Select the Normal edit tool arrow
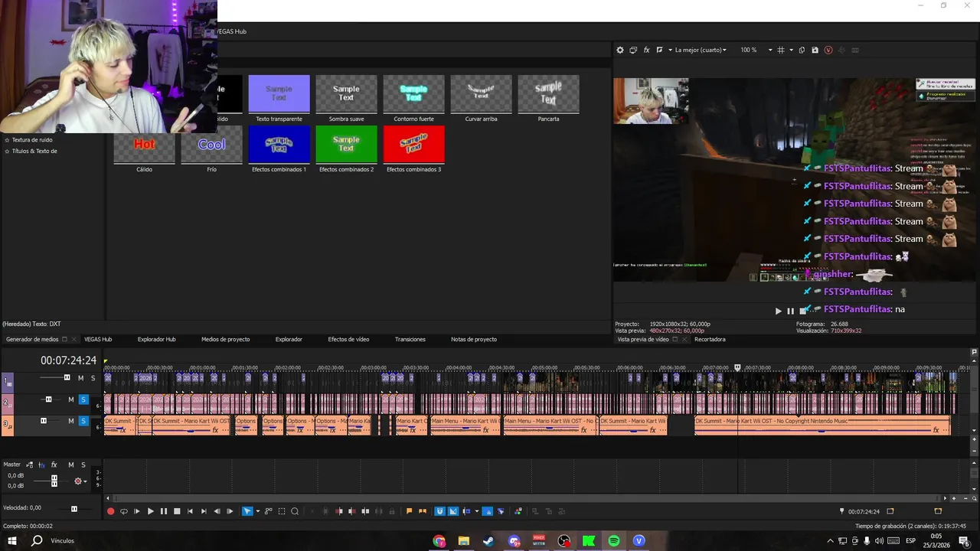The height and width of the screenshot is (551, 980). tap(247, 511)
